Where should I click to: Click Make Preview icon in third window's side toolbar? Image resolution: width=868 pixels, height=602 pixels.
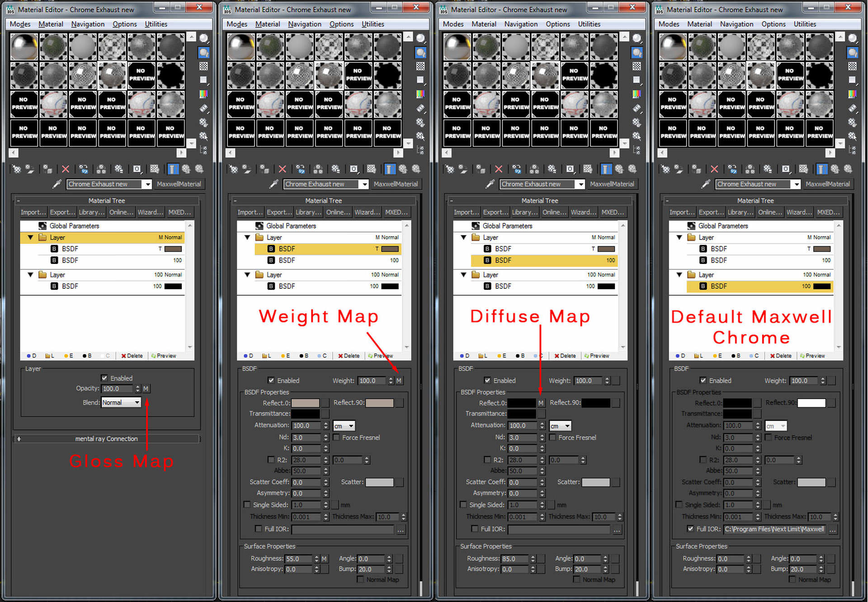637,108
